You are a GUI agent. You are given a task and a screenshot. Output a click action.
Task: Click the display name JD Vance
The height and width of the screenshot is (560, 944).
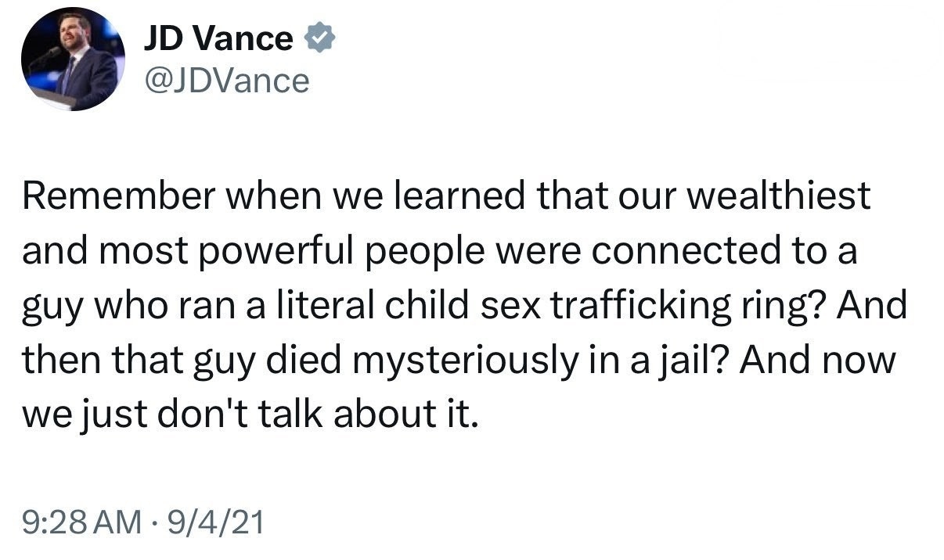(218, 38)
